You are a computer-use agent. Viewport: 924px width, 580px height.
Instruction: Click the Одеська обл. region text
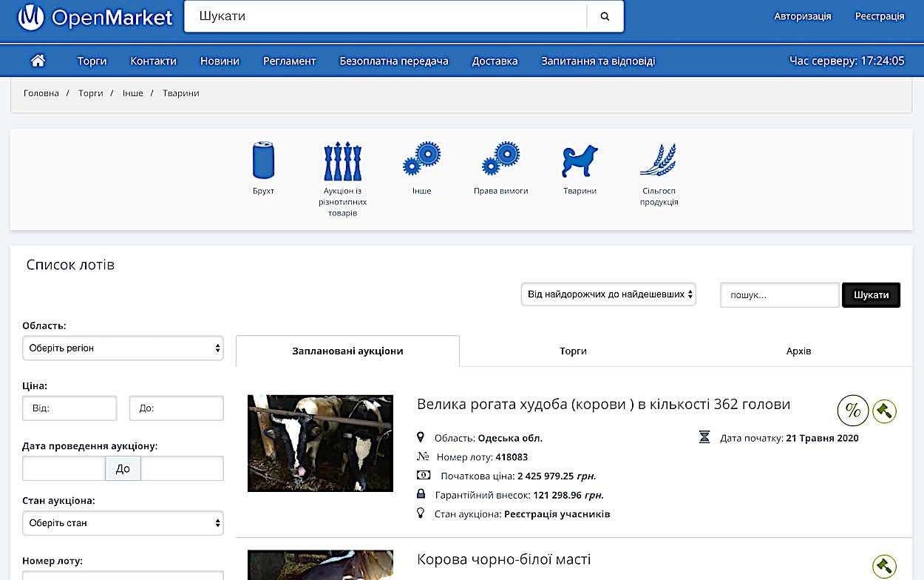(x=510, y=438)
